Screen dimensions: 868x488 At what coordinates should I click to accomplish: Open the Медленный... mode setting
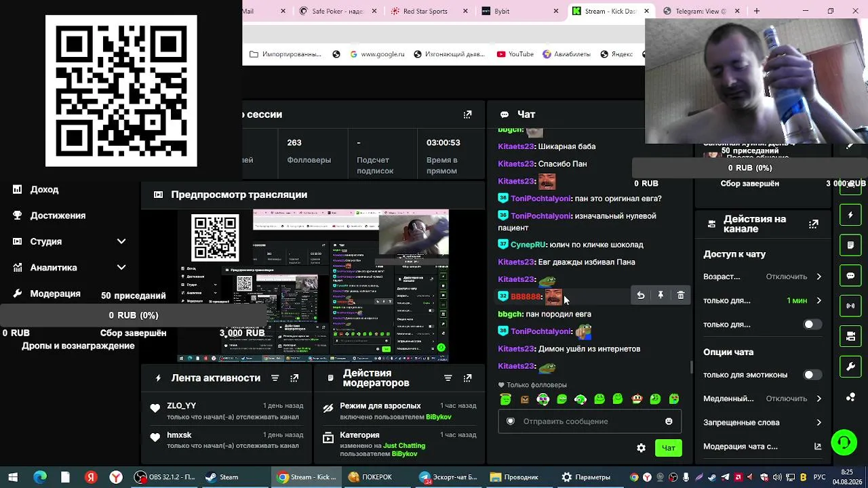(x=762, y=399)
